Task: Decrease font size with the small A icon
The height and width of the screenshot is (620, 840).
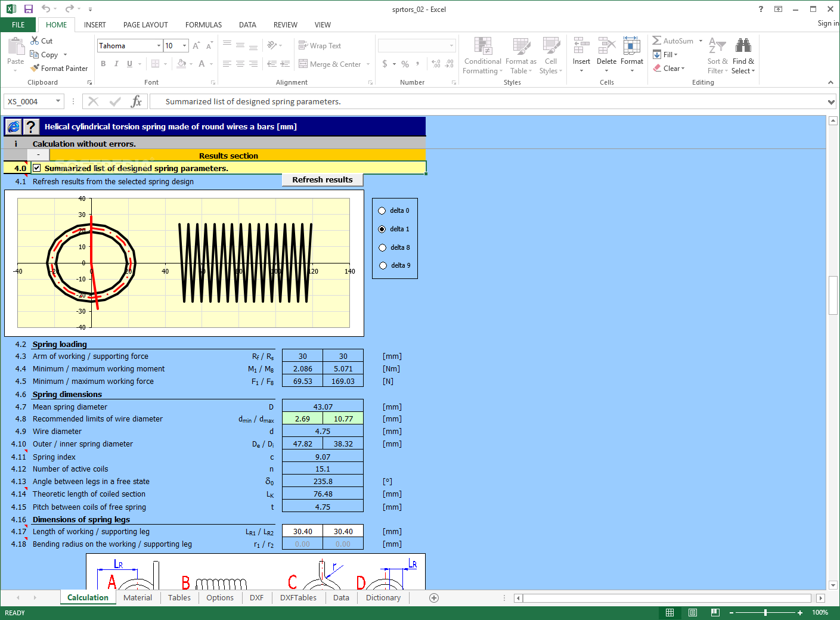Action: (209, 46)
